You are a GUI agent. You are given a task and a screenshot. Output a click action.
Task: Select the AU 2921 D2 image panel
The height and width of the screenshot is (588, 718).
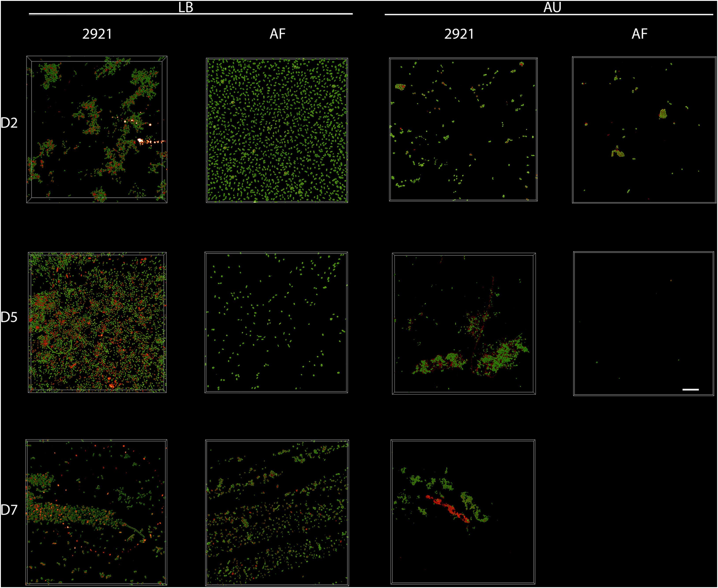pyautogui.click(x=463, y=129)
